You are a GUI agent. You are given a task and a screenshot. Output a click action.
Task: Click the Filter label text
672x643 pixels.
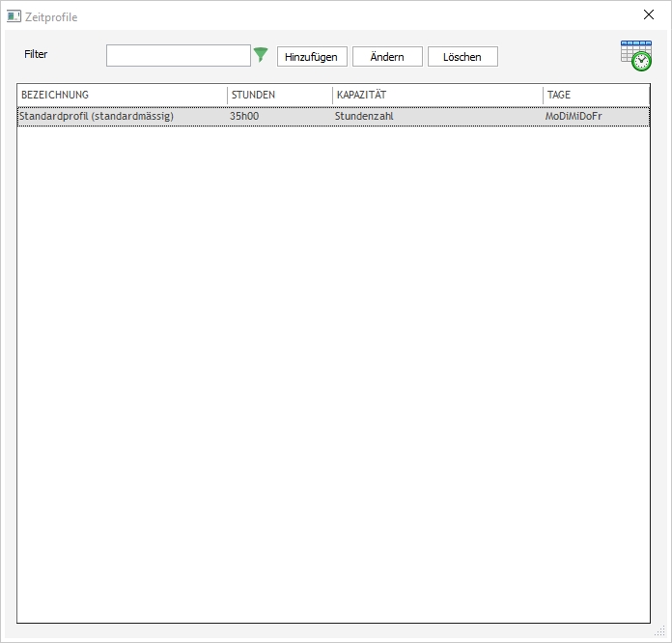[x=36, y=55]
